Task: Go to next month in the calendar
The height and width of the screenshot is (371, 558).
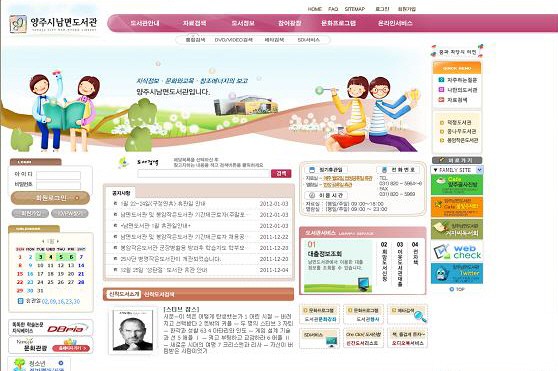Action: [x=58, y=241]
